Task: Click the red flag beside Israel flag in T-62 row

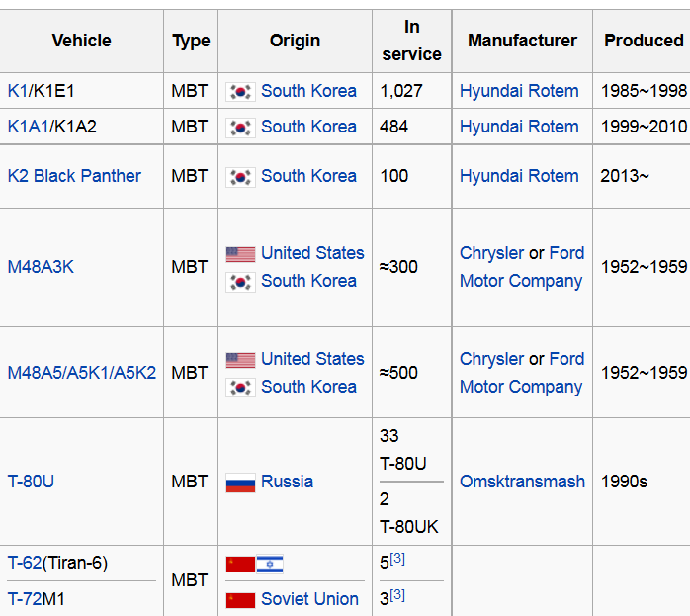Action: [x=240, y=564]
